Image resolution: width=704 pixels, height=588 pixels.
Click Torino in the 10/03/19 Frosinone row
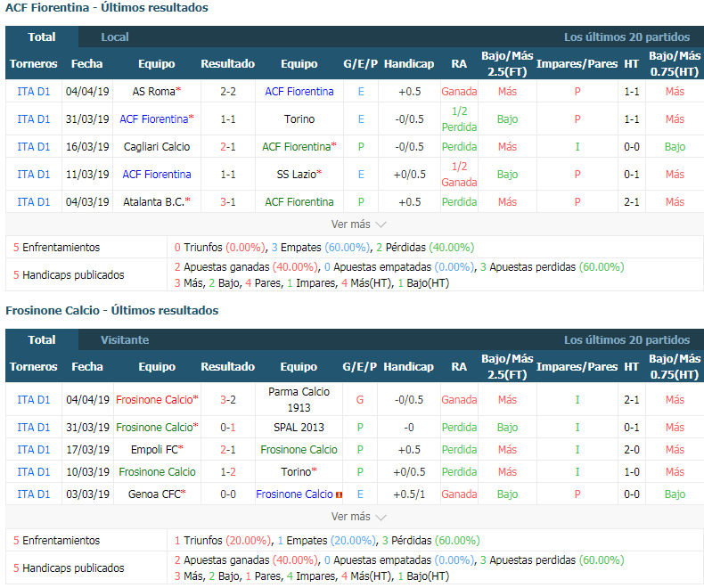[x=297, y=472]
